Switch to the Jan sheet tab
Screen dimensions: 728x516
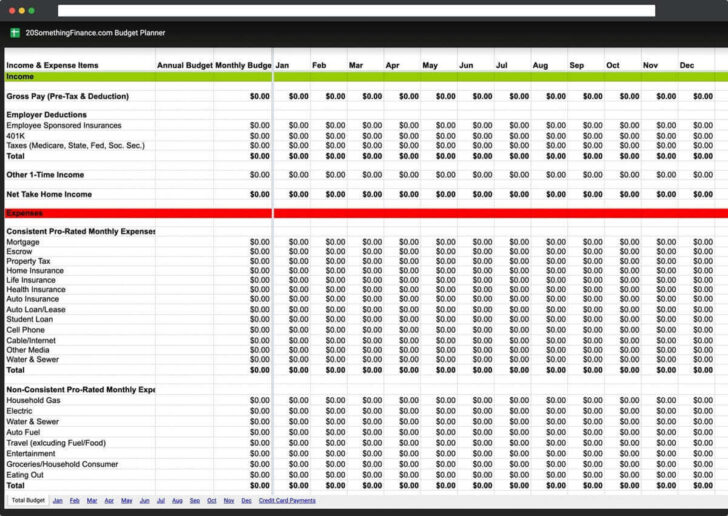pos(57,500)
